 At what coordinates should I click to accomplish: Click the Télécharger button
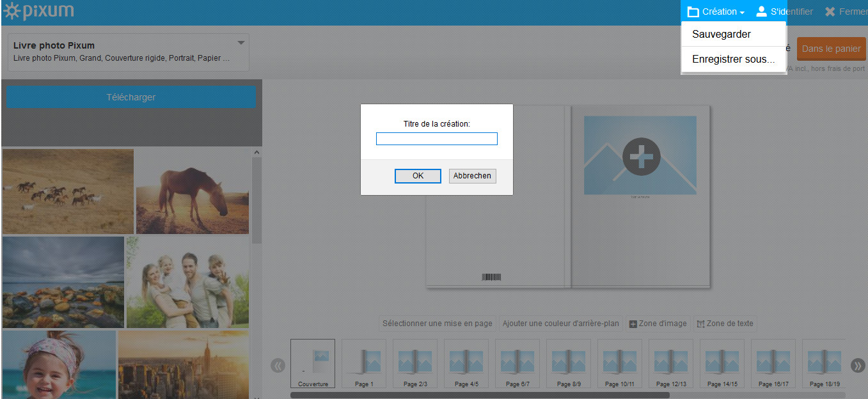130,97
